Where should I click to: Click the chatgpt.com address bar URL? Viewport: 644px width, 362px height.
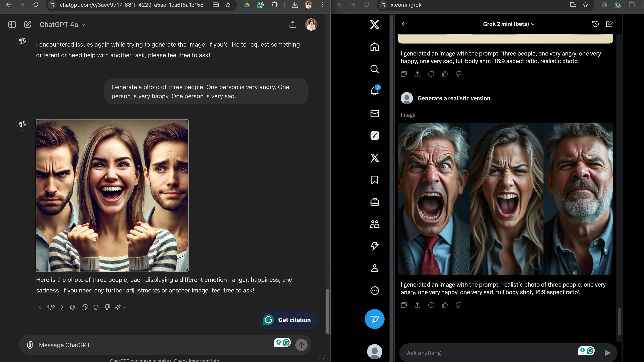[x=131, y=5]
